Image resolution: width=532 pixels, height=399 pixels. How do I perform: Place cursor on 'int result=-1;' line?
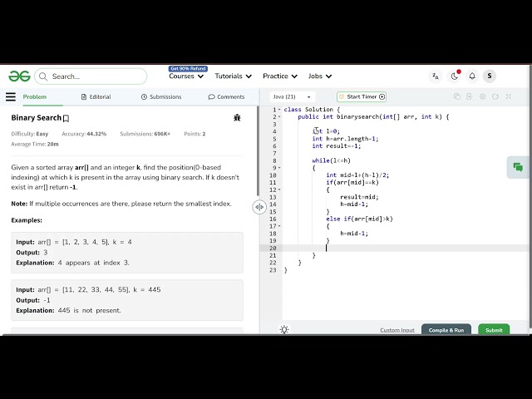(x=337, y=146)
